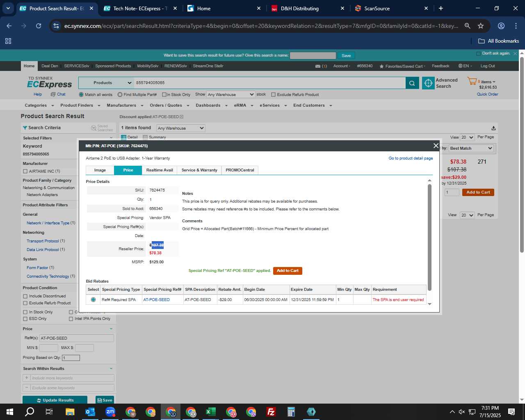Toggle Don't ask again checkbox
The image size is (525, 420).
[478, 54]
